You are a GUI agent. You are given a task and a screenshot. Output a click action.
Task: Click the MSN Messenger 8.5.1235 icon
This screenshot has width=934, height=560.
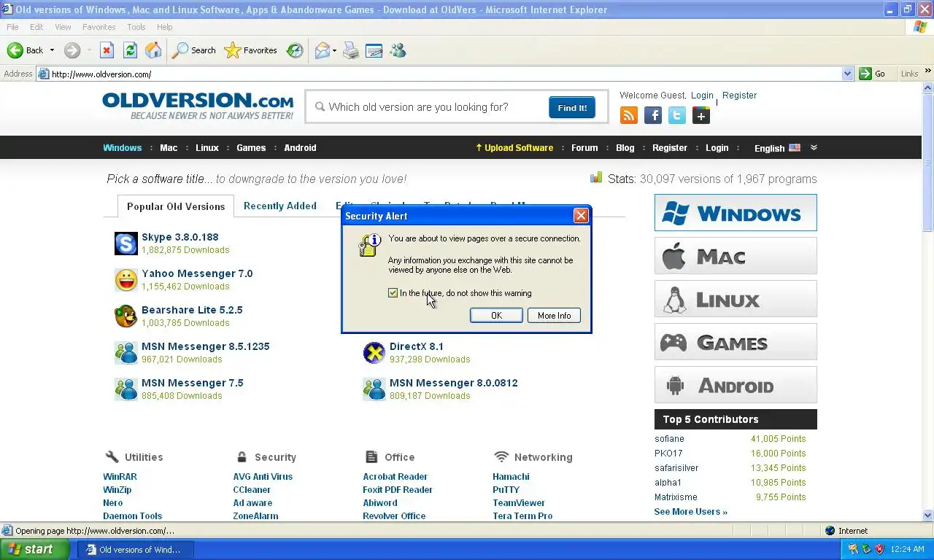coord(126,353)
